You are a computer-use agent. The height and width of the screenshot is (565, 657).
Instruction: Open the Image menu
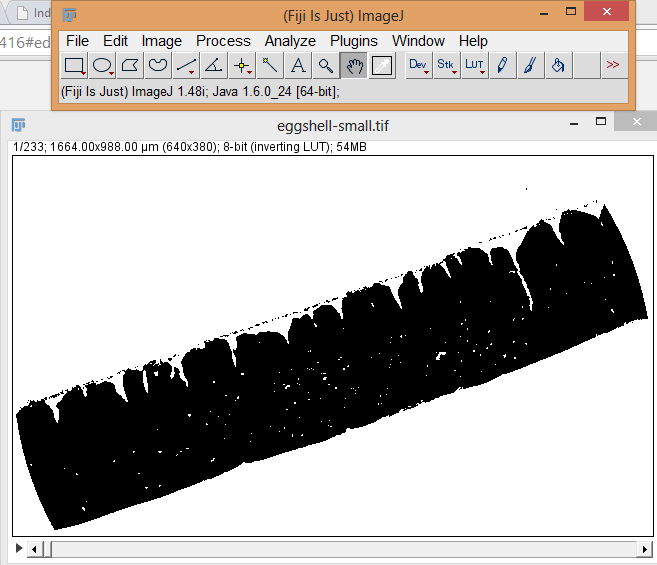(x=162, y=41)
